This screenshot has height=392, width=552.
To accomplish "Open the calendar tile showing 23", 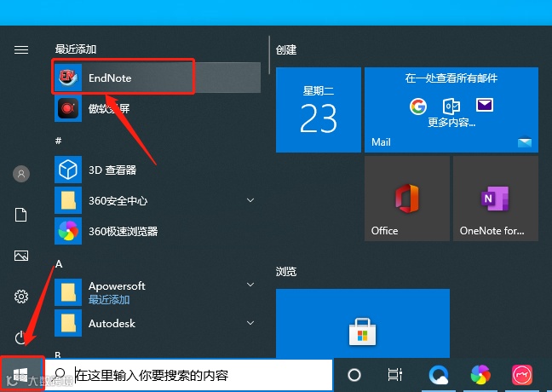I will [319, 110].
